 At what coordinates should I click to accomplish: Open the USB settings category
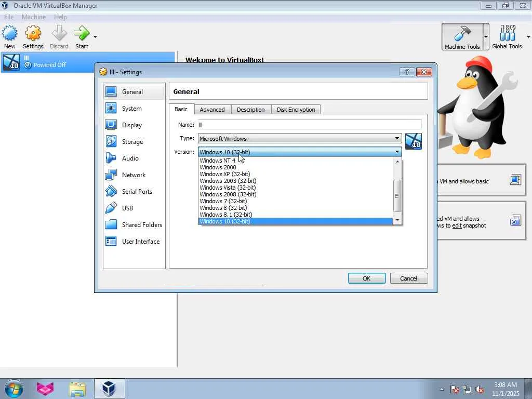click(x=134, y=208)
